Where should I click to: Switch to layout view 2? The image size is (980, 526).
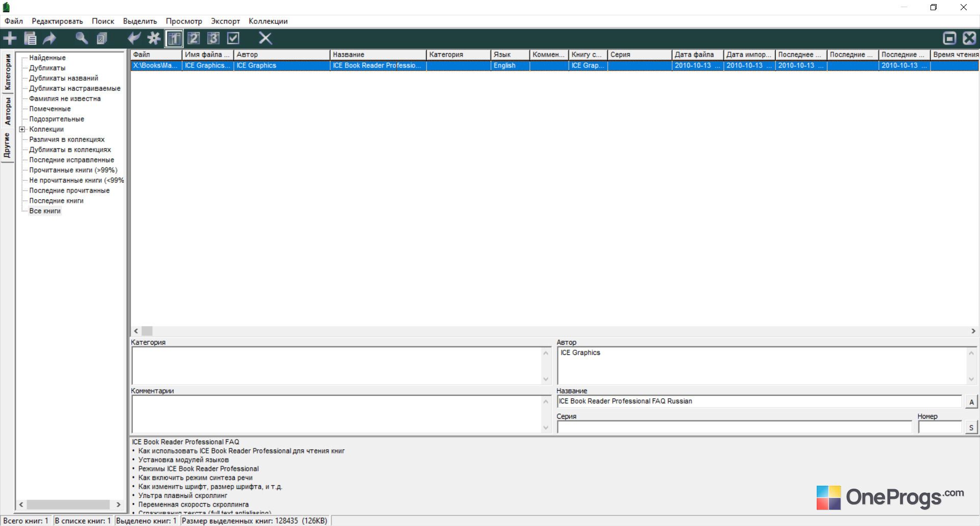tap(193, 38)
